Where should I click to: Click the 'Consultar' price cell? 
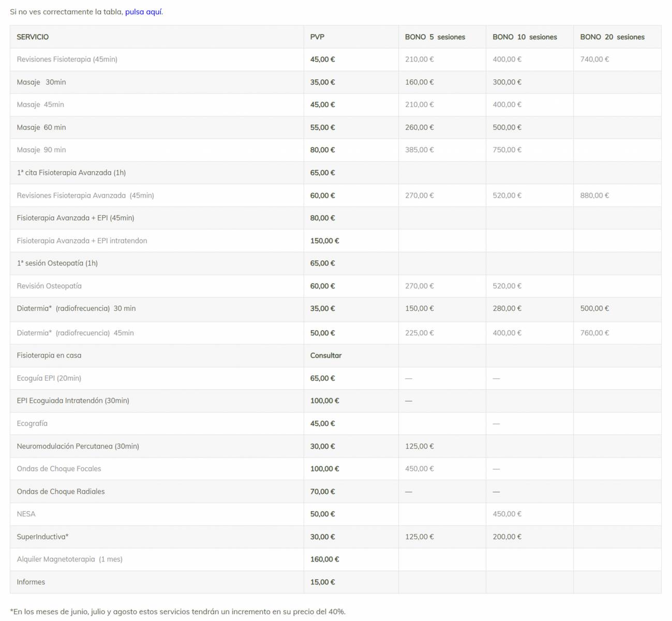click(326, 356)
